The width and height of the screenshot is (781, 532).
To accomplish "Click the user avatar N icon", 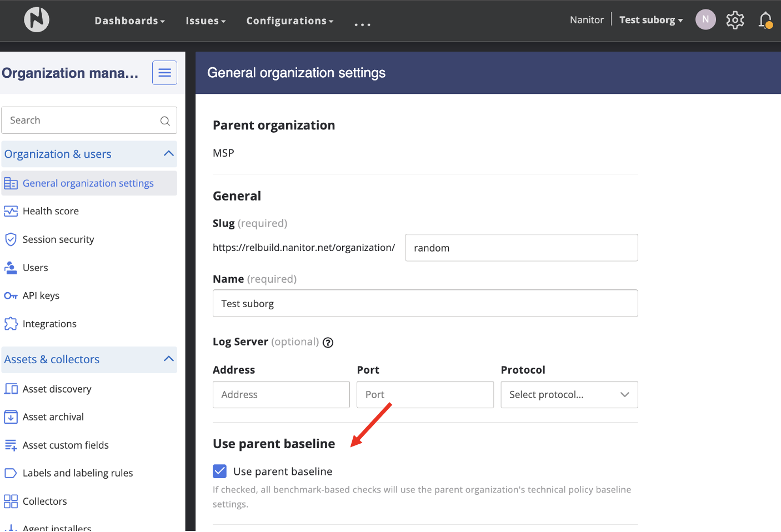I will [x=705, y=19].
